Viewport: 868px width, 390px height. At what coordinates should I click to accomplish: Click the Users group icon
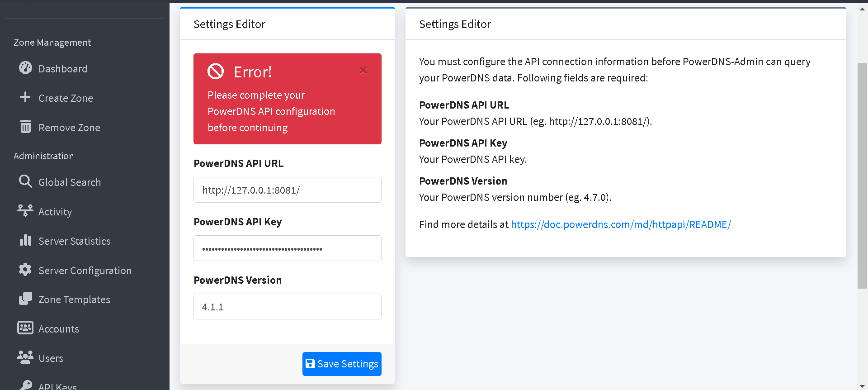click(25, 357)
